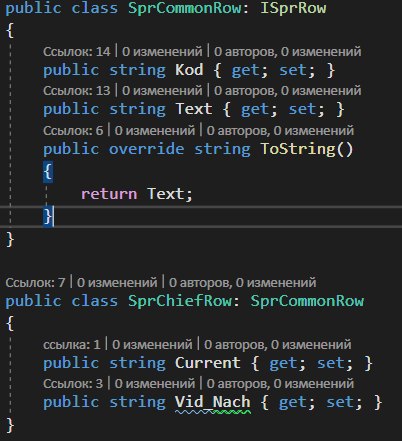
Task: Open the 'Ссылок: 3' references lens
Action: tap(73, 384)
